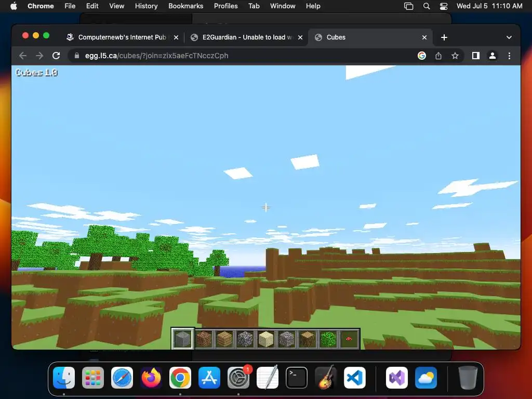Open the Bookmarks menu
Image resolution: width=532 pixels, height=399 pixels.
coord(185,6)
